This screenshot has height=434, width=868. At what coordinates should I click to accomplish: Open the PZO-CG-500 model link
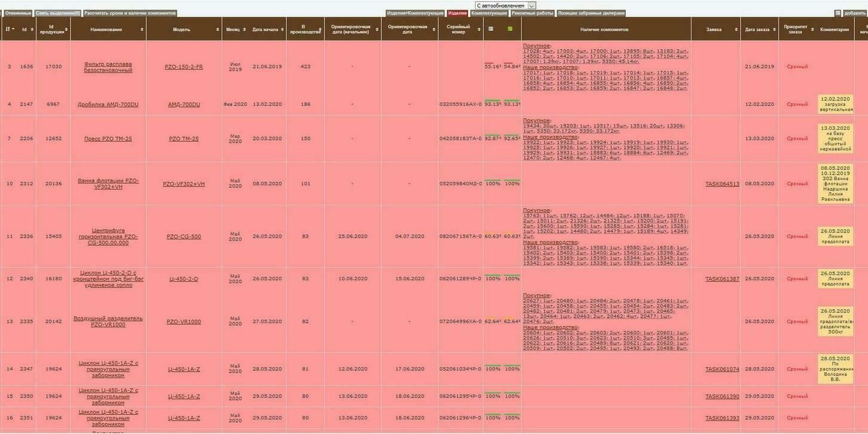(x=184, y=237)
